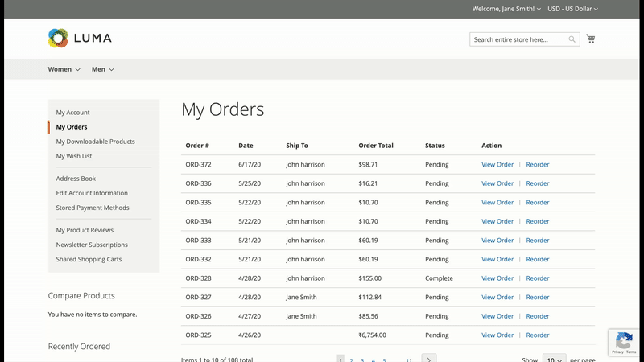The height and width of the screenshot is (362, 644).
Task: Click the $98.71 order total
Action: point(368,164)
